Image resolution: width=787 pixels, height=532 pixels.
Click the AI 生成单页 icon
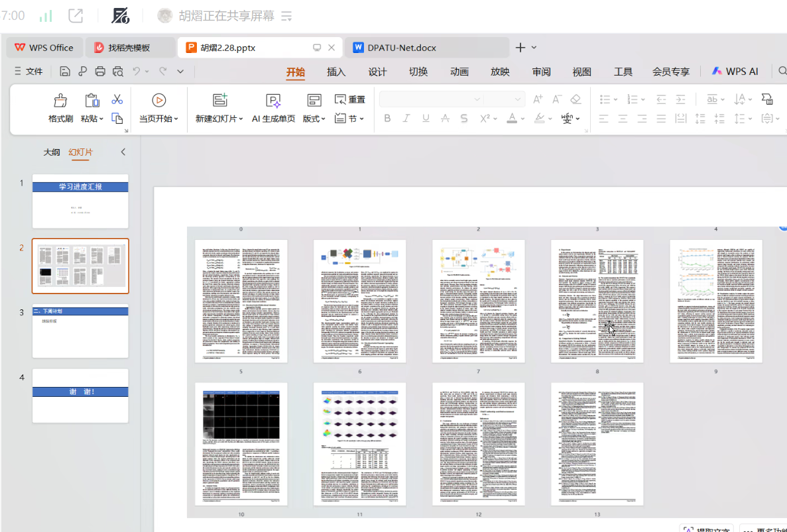[x=273, y=101]
